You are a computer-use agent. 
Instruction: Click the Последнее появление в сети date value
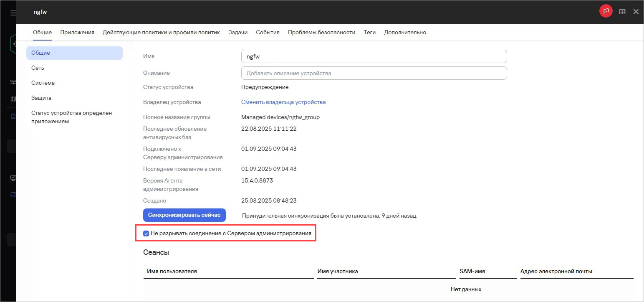tap(269, 169)
